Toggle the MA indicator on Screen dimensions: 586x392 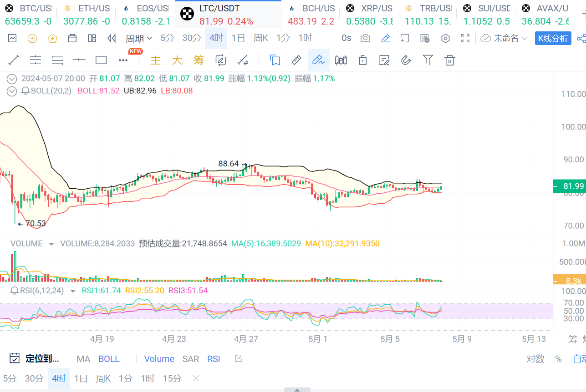pyautogui.click(x=83, y=359)
